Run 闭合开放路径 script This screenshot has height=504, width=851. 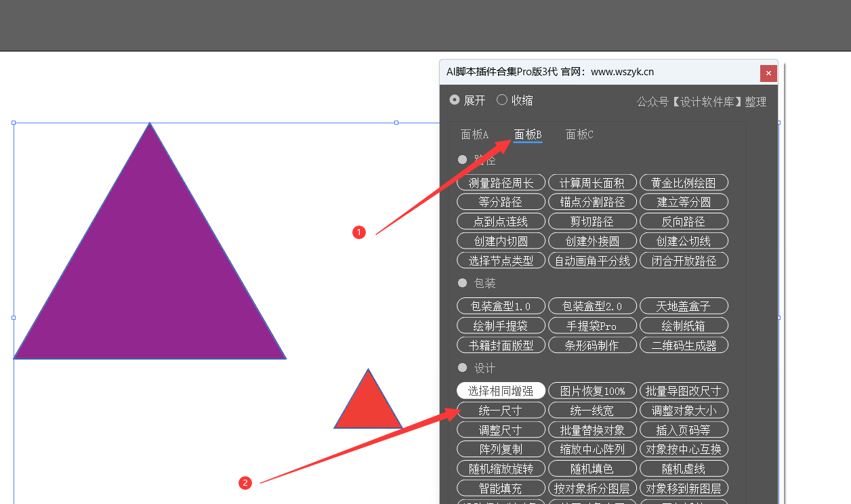[684, 261]
